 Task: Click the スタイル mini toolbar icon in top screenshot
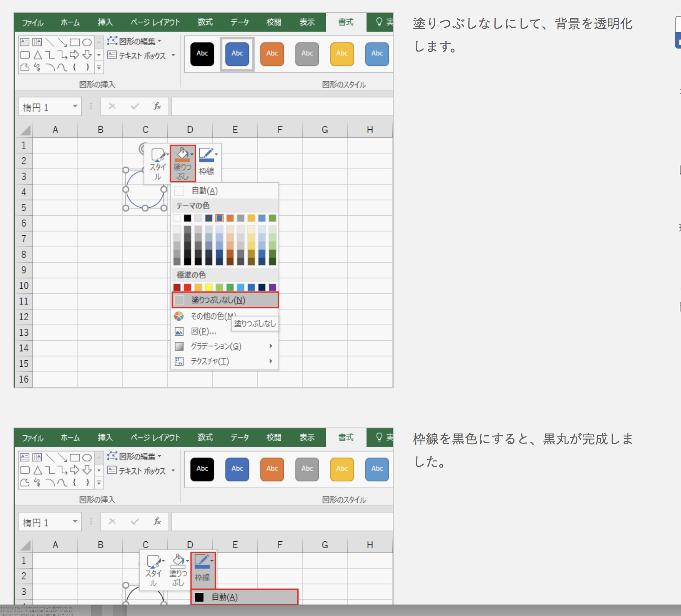pos(158,164)
